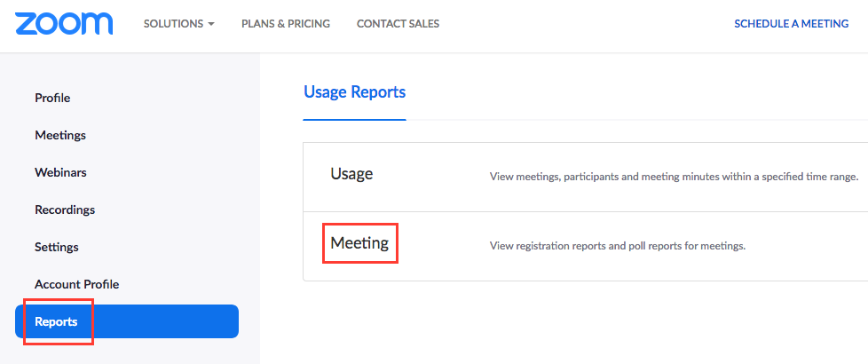Click the Zoom logo
Viewport: 868px width, 364px height.
(x=64, y=23)
